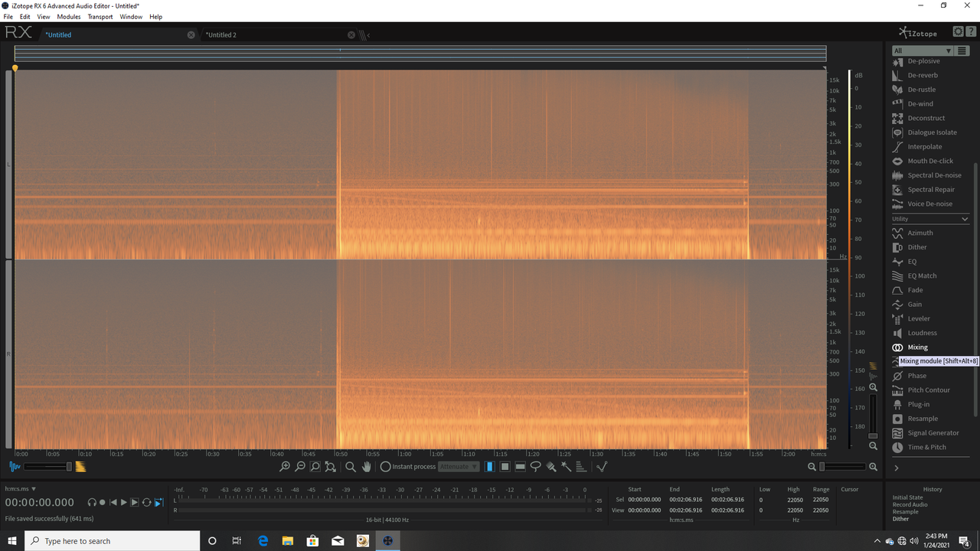Toggle module list view button
The image size is (980, 551).
tap(962, 51)
